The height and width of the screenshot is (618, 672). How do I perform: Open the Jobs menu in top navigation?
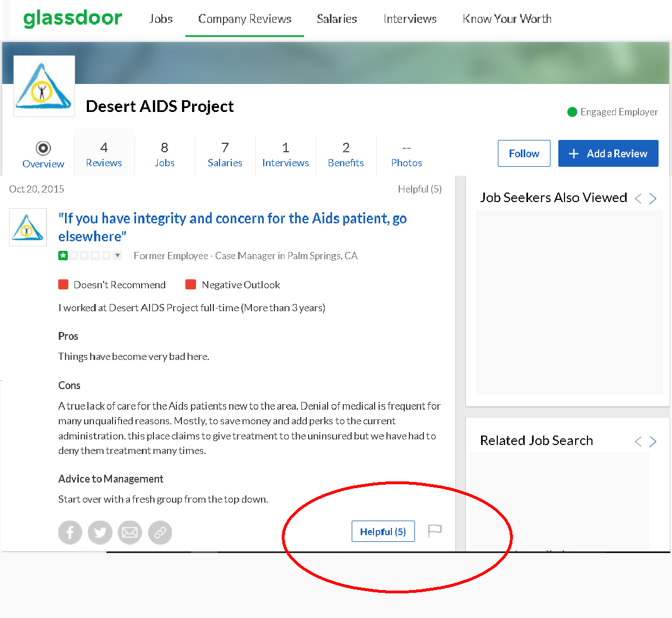click(161, 18)
